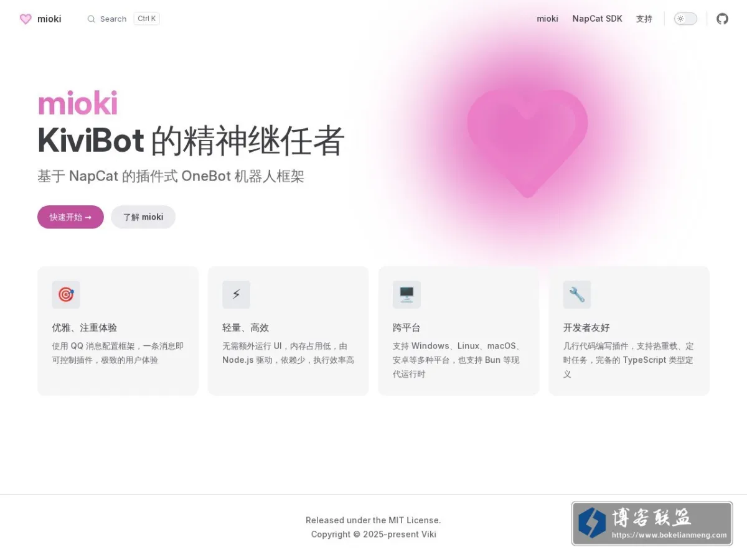
Task: Click the text starting 支持 Windows、Linux、macOS
Action: tap(458, 360)
